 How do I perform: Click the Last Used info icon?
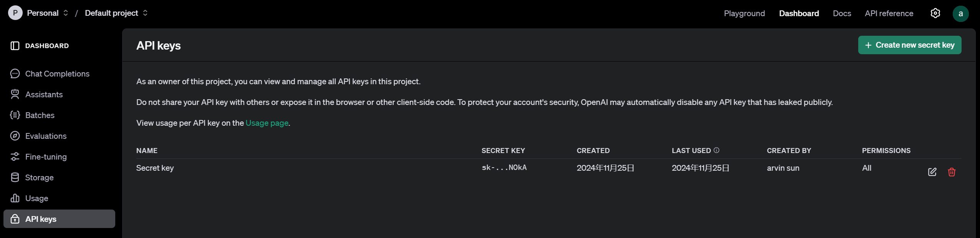(716, 150)
